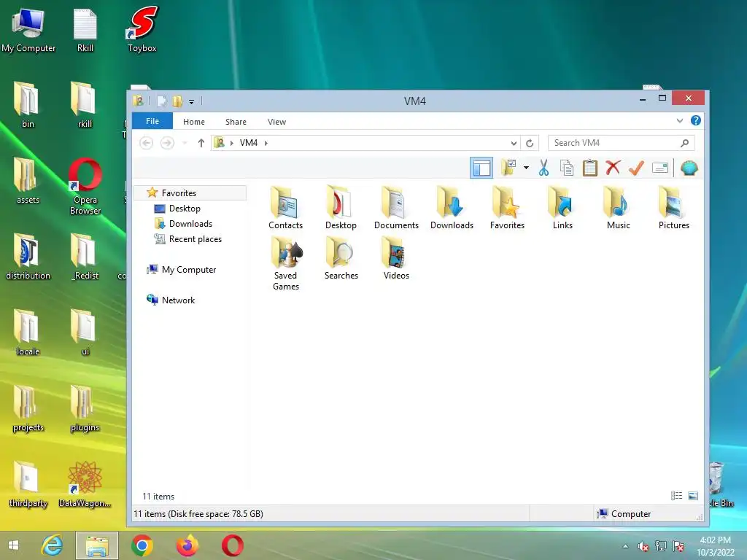The width and height of the screenshot is (747, 560).
Task: Click the DataWagon desktop shortcut
Action: pyautogui.click(x=85, y=485)
